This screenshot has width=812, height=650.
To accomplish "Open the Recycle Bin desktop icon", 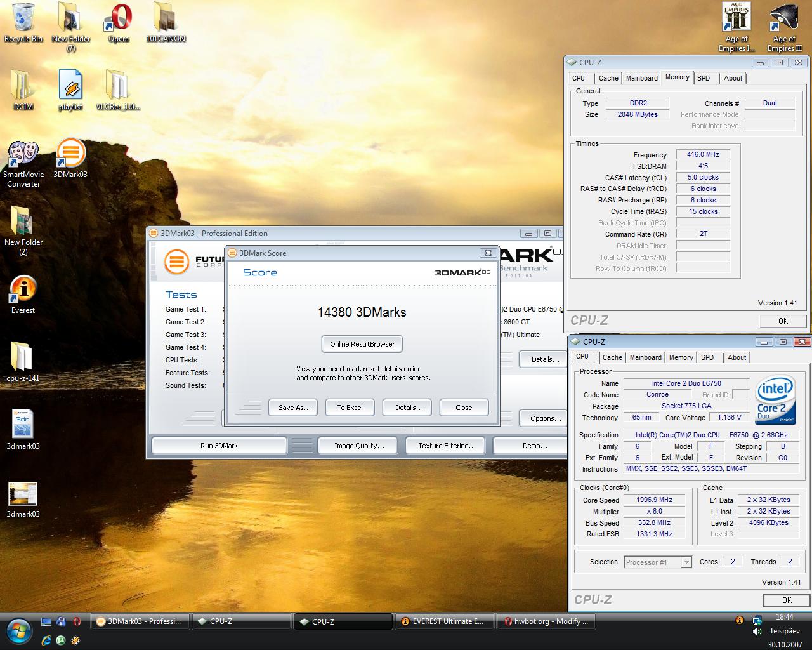I will point(23,23).
